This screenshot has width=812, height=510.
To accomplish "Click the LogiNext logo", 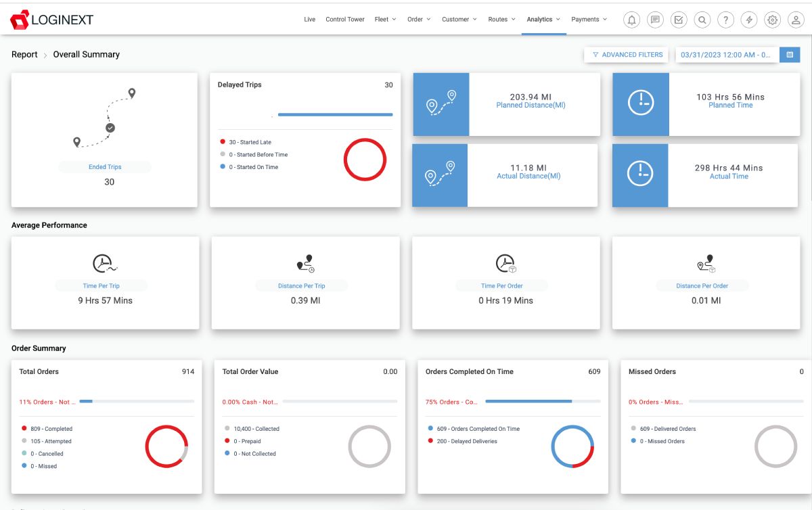I will [x=52, y=20].
